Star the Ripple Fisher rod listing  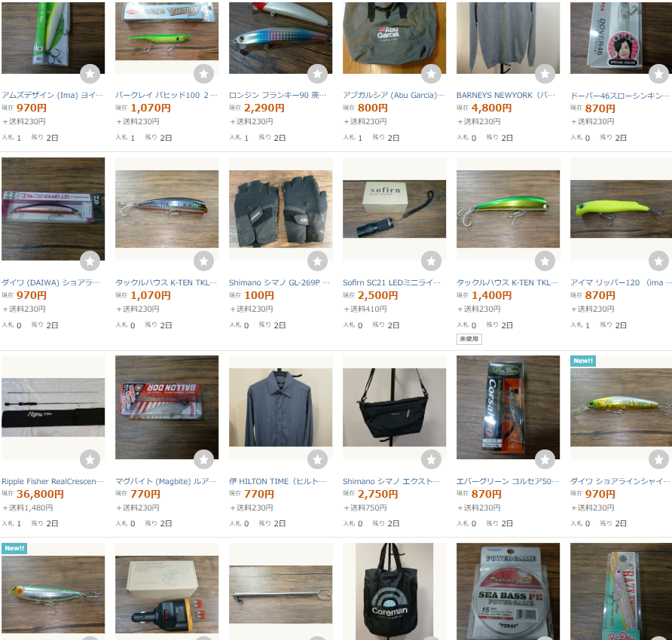[x=90, y=459]
